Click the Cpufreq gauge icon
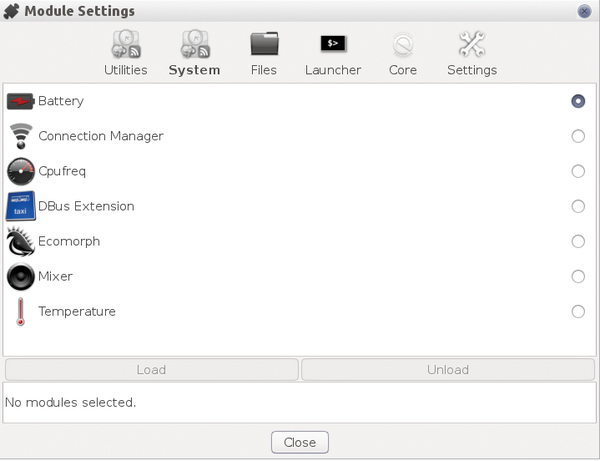This screenshot has width=600, height=461. pyautogui.click(x=20, y=171)
